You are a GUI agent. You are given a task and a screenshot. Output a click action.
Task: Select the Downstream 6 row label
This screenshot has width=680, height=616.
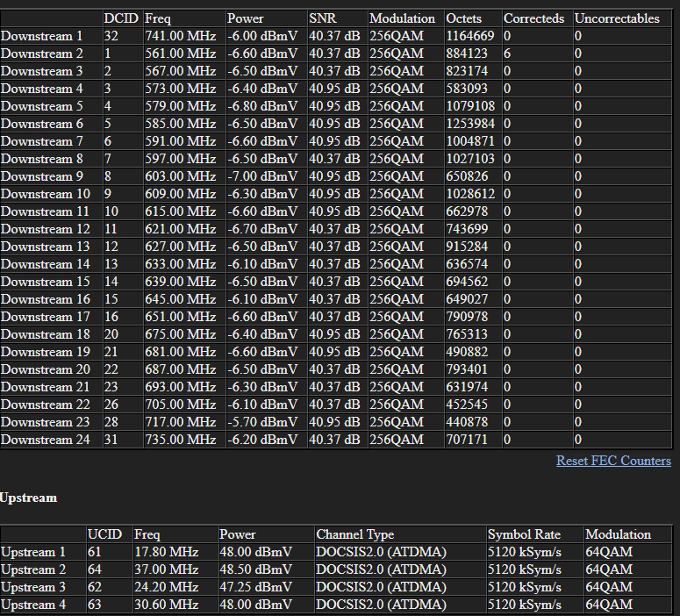click(41, 124)
